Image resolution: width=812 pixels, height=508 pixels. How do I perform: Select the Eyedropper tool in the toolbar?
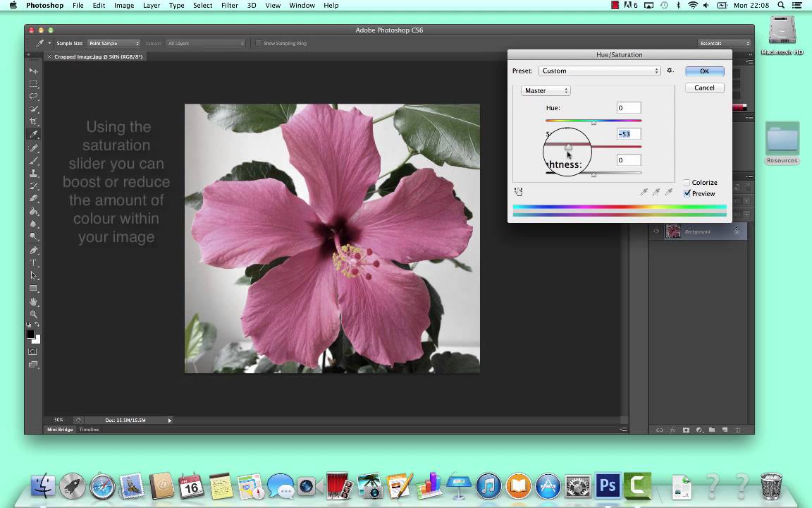34,134
